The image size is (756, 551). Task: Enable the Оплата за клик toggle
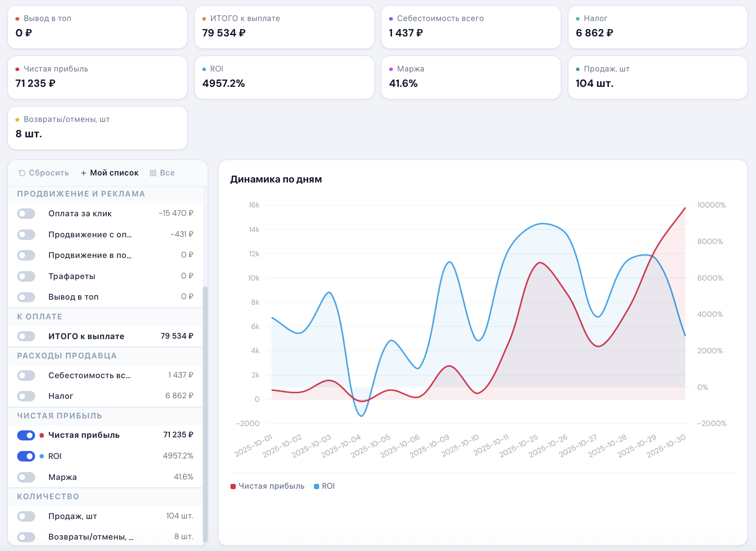click(26, 214)
